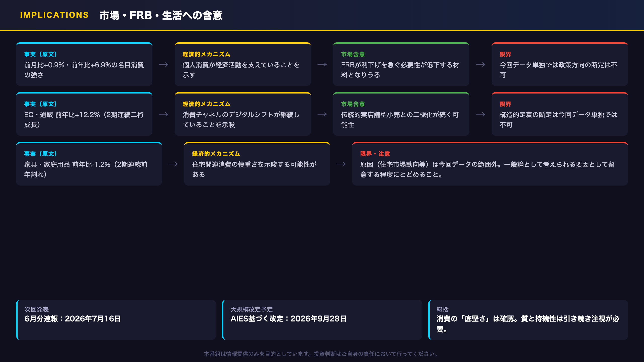Click the text 家具・家庭用品 前年比-1.2%
The width and height of the screenshot is (644, 362).
pyautogui.click(x=67, y=165)
